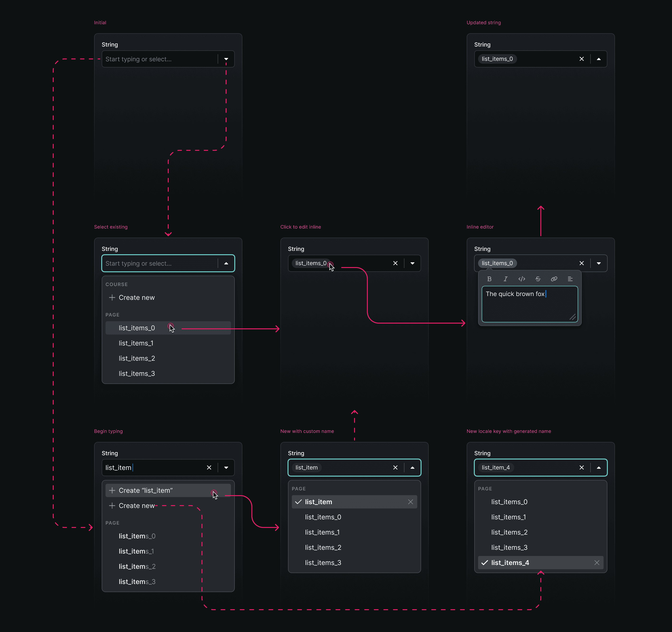Clear list_items_0 in the Click to edit inline panel
Image resolution: width=672 pixels, height=632 pixels.
pos(395,263)
